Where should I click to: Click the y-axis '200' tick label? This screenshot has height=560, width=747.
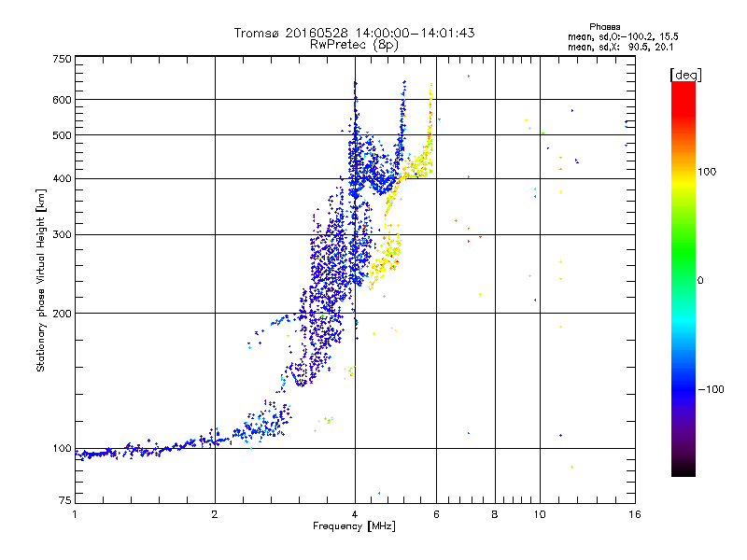click(x=62, y=314)
